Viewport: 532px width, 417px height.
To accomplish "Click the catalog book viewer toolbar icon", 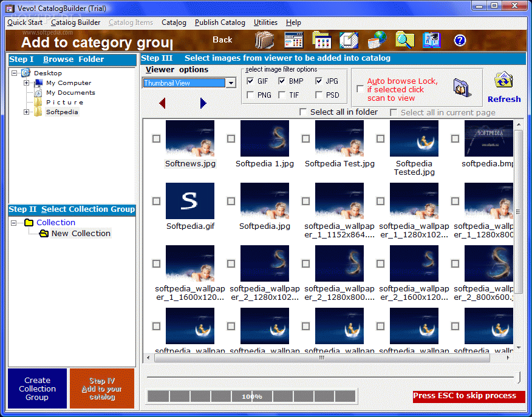I will click(x=432, y=40).
